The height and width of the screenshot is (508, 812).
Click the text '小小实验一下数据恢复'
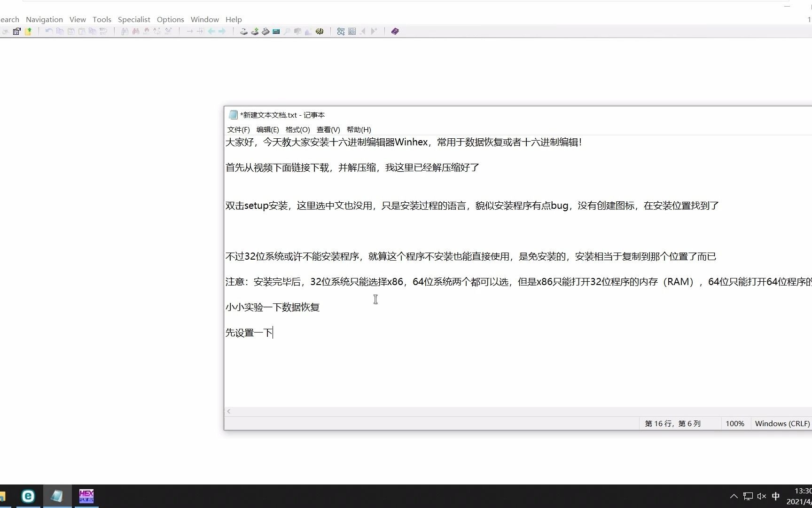point(273,307)
